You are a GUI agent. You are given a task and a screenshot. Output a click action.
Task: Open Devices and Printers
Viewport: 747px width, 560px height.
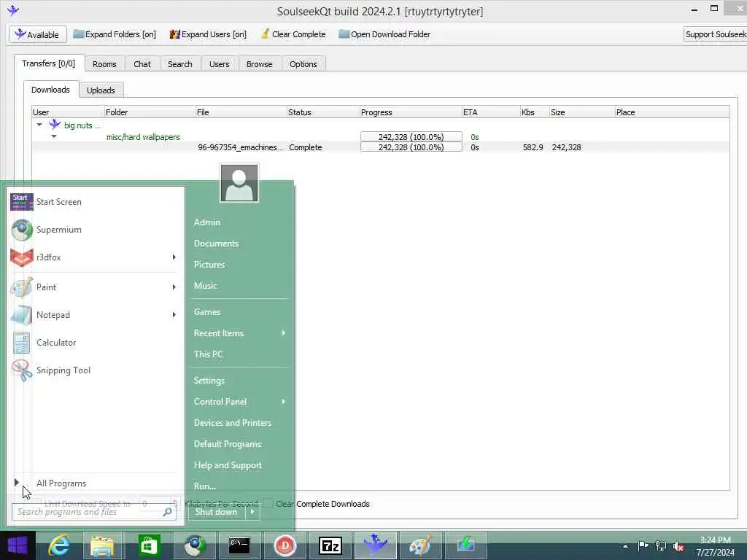tap(239, 423)
